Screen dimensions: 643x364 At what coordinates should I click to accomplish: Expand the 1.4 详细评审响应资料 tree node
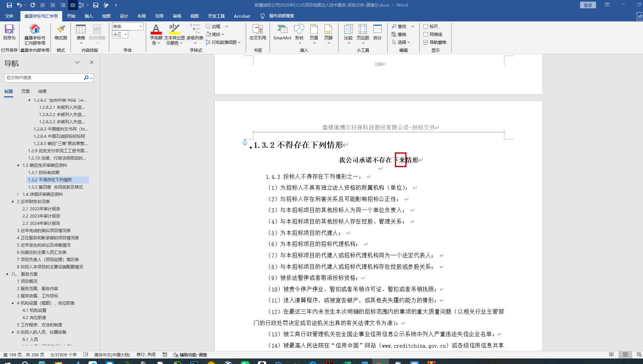pos(18,194)
